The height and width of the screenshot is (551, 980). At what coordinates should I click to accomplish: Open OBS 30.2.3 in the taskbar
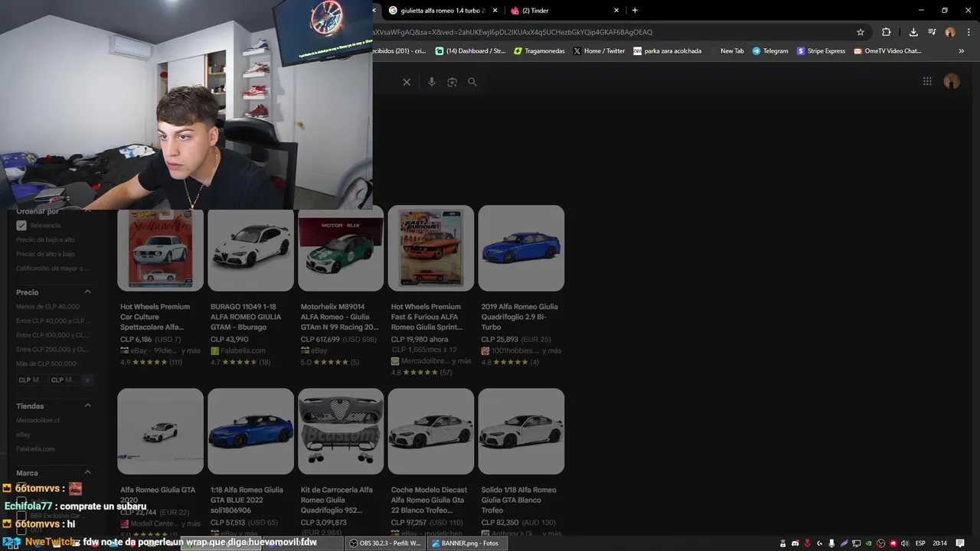pyautogui.click(x=384, y=543)
